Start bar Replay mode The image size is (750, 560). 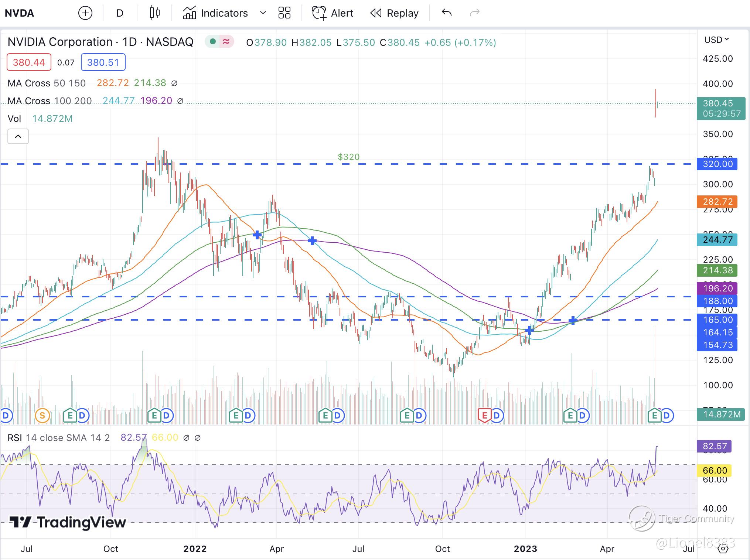[x=394, y=13]
